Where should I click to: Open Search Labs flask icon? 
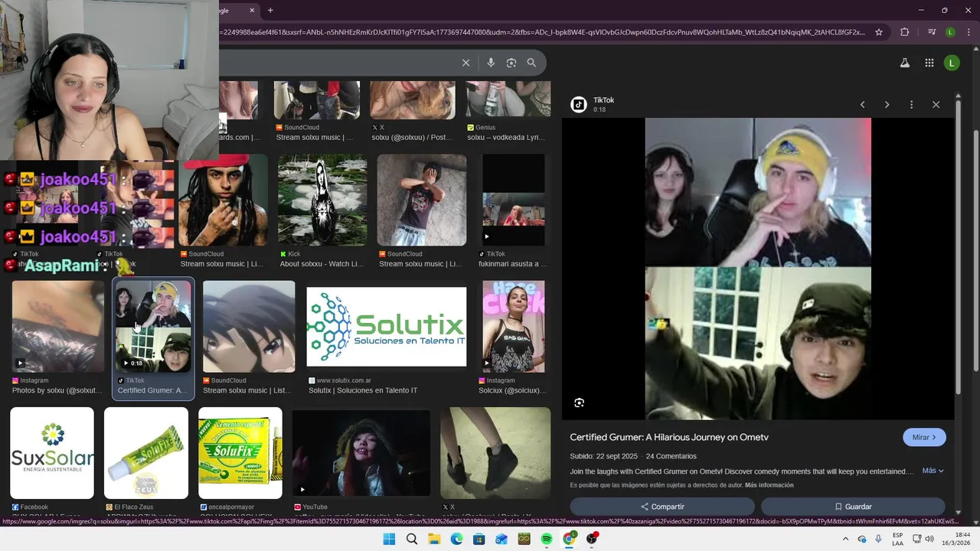[x=905, y=63]
